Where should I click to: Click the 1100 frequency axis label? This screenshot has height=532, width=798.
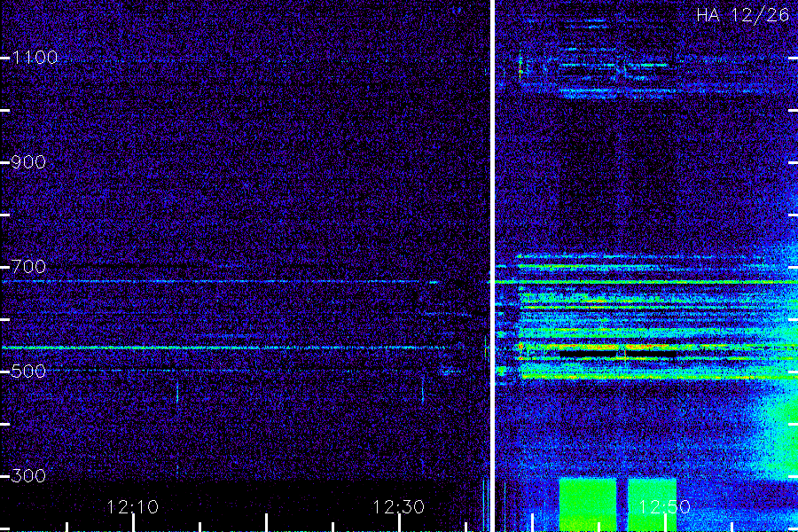click(x=35, y=58)
